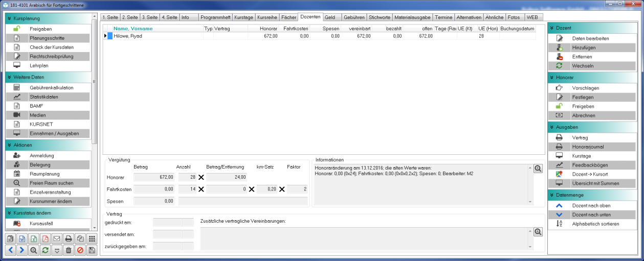644x261 pixels.
Task: Switch to the 1. Seite tab
Action: tap(110, 17)
